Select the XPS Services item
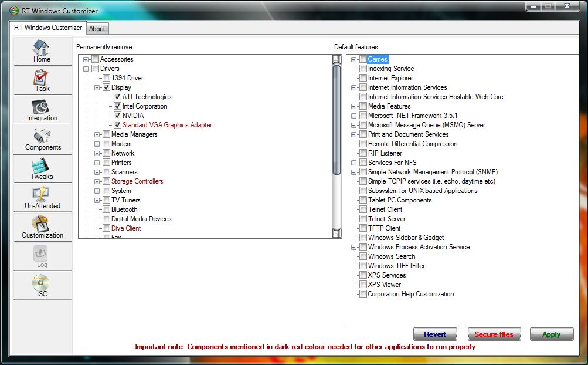This screenshot has height=365, width=588. pos(386,275)
